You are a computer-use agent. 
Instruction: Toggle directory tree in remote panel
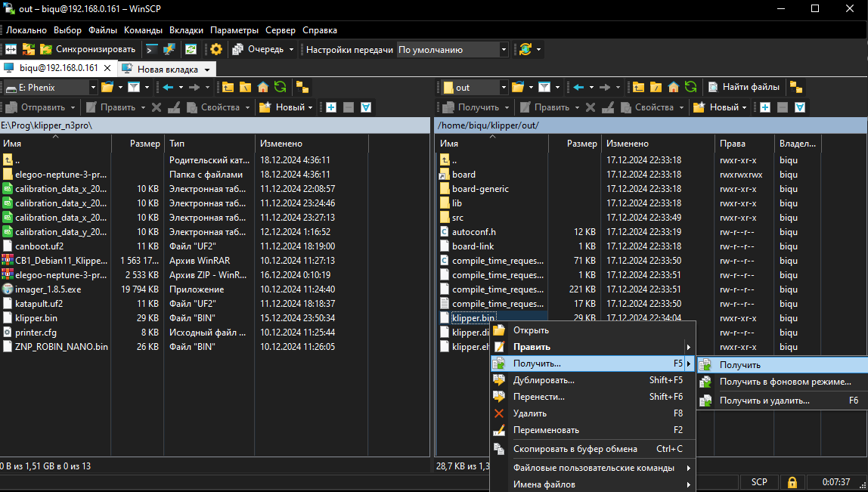coord(796,87)
